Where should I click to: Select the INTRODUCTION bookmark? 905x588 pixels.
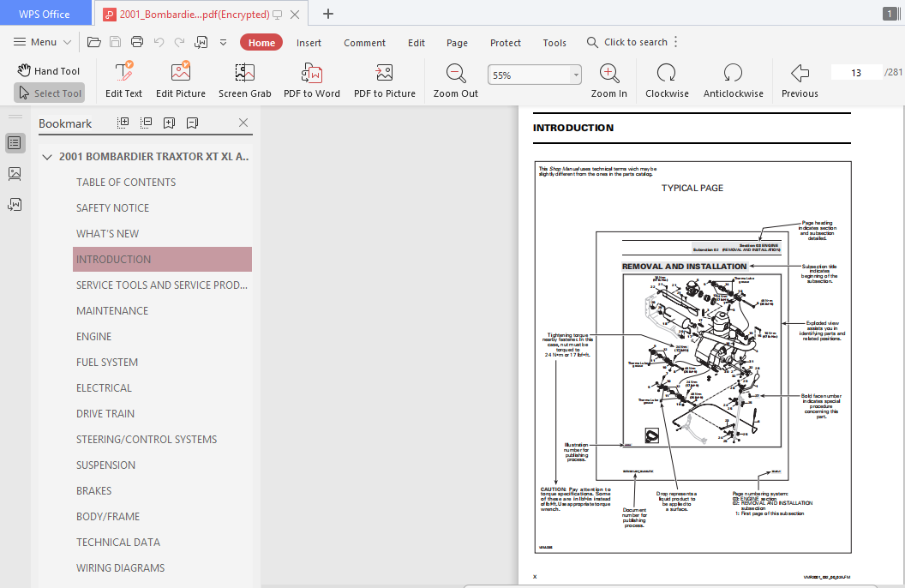click(x=162, y=259)
